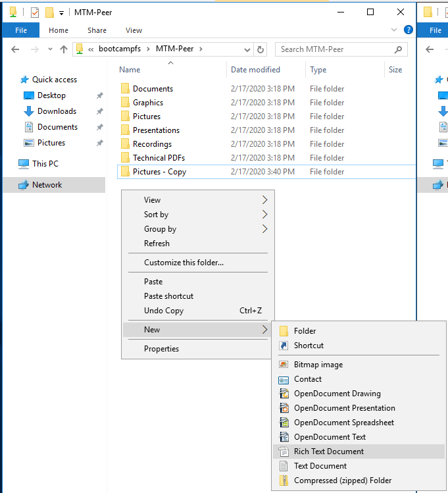Expand the View submenu in context menu
The height and width of the screenshot is (493, 448).
tap(198, 200)
